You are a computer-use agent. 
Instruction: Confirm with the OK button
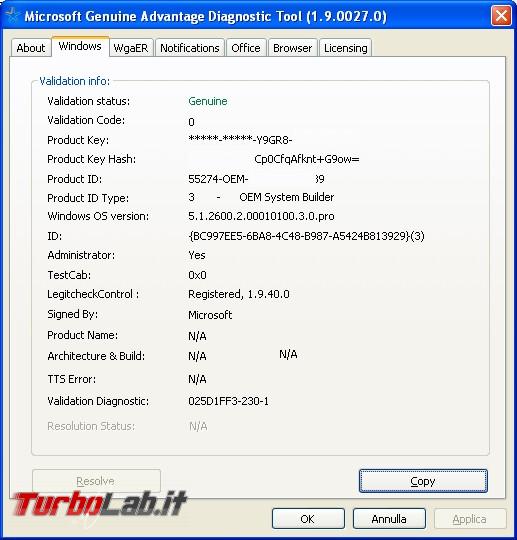click(x=308, y=519)
